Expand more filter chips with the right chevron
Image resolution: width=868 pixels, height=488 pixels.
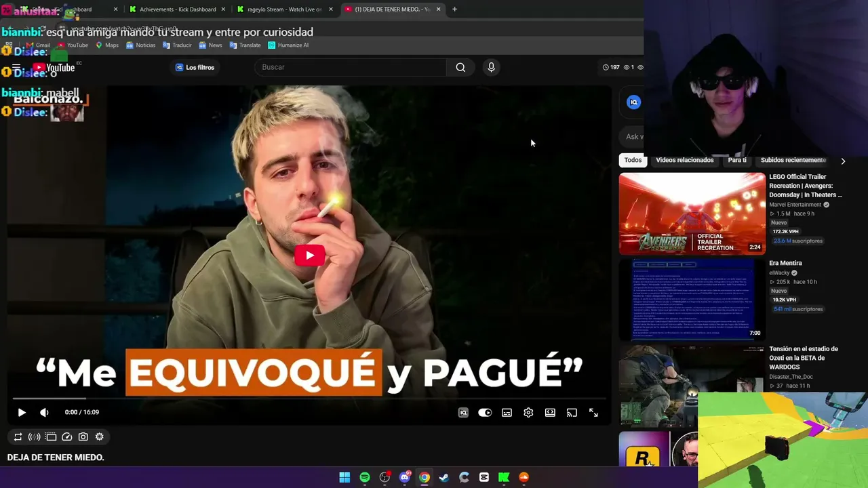843,161
